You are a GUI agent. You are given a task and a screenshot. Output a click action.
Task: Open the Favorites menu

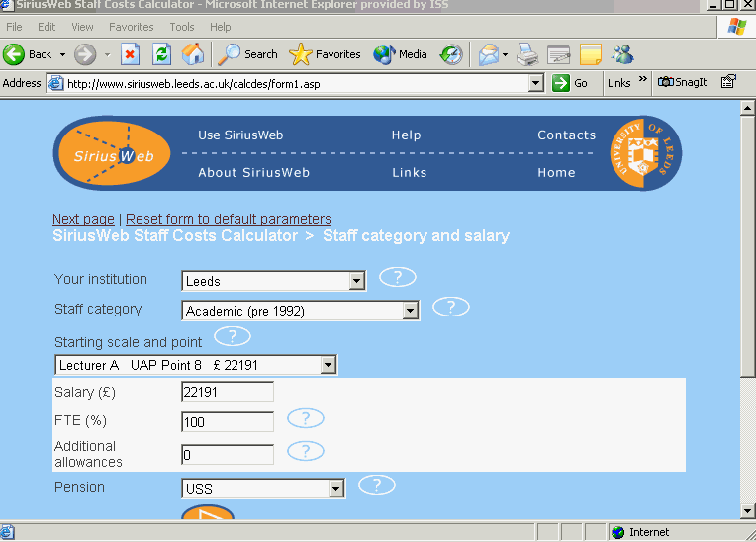131,27
